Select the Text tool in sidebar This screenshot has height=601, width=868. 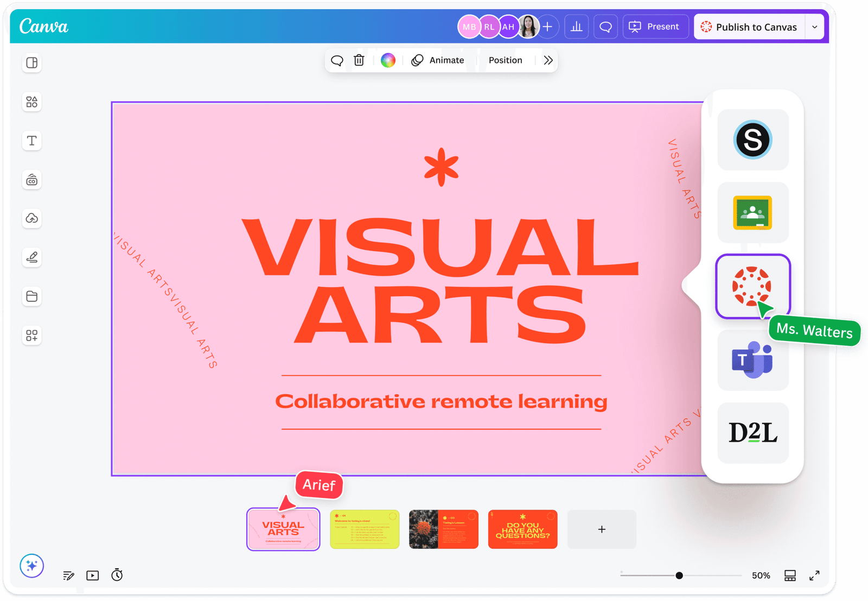(32, 141)
